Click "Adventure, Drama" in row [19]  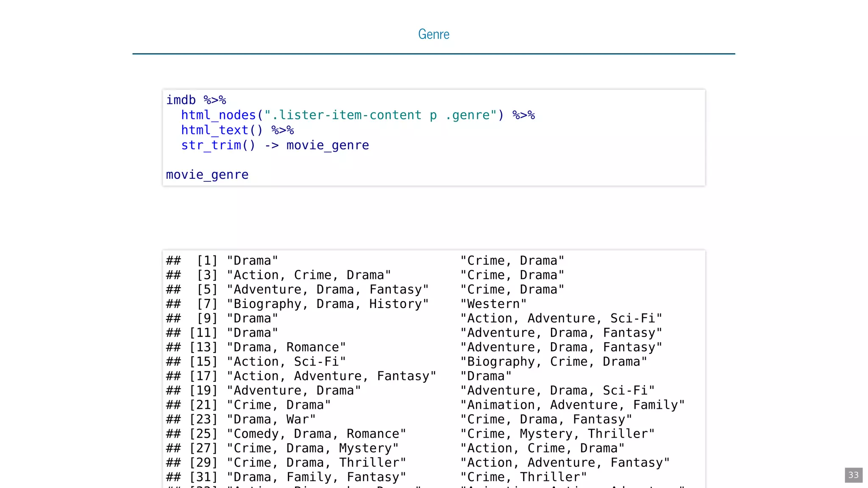point(294,390)
